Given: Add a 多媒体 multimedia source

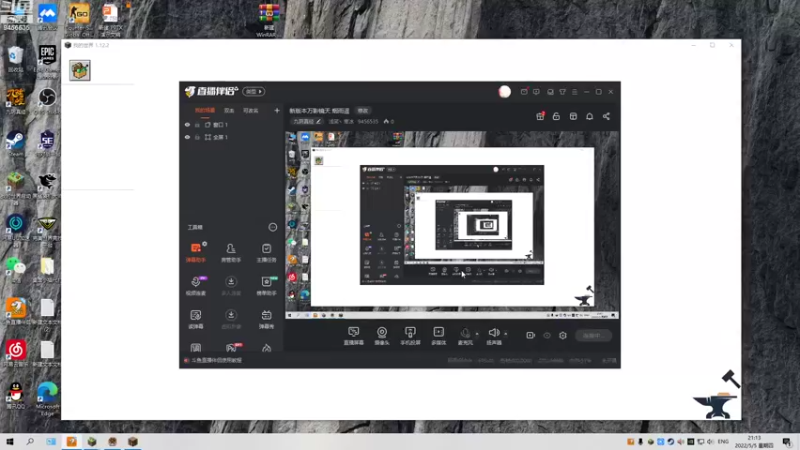Looking at the screenshot, I should (439, 336).
